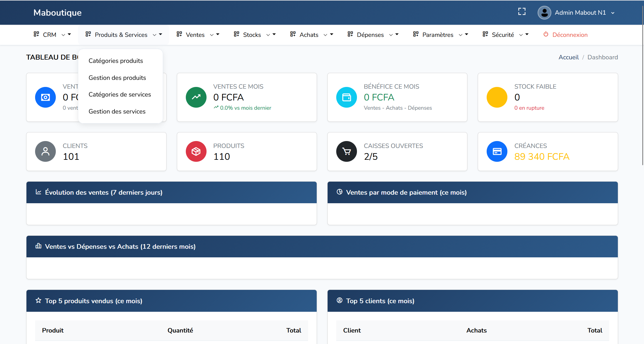Select Gestion des services menu entry
Viewport: 644px width, 344px height.
coord(117,111)
